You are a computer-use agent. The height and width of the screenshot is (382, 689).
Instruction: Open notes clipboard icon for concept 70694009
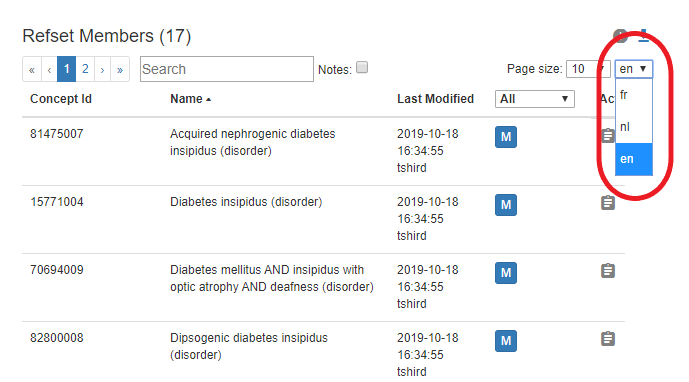pyautogui.click(x=608, y=270)
